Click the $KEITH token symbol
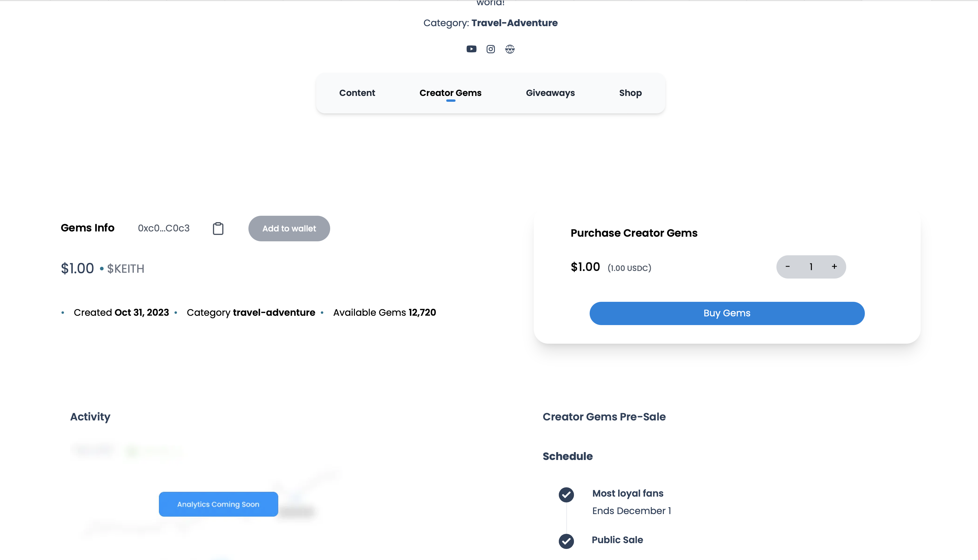The height and width of the screenshot is (560, 978). pyautogui.click(x=126, y=268)
